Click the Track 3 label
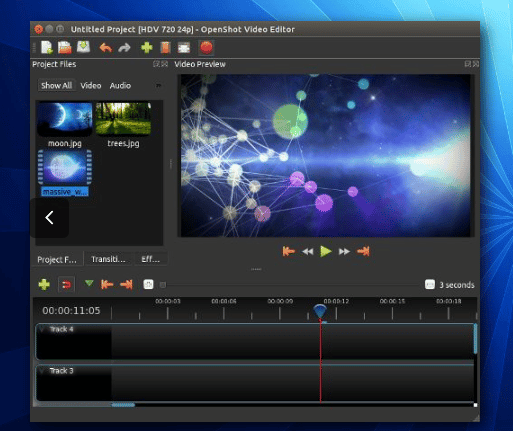The width and height of the screenshot is (513, 431). [61, 371]
